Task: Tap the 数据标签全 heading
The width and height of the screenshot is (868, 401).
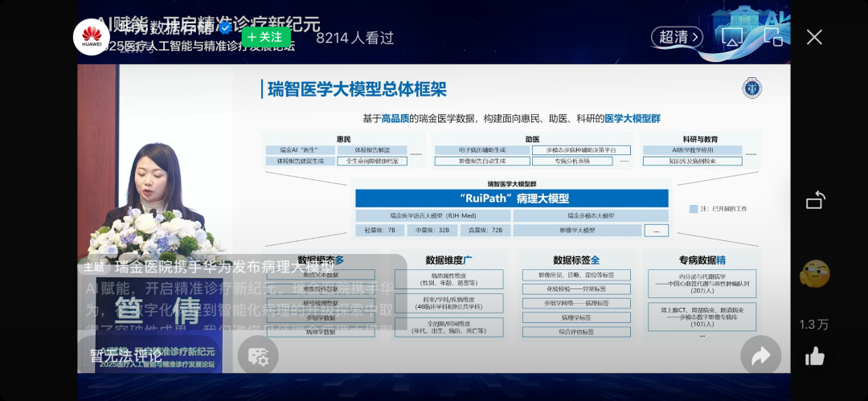Action: point(576,260)
